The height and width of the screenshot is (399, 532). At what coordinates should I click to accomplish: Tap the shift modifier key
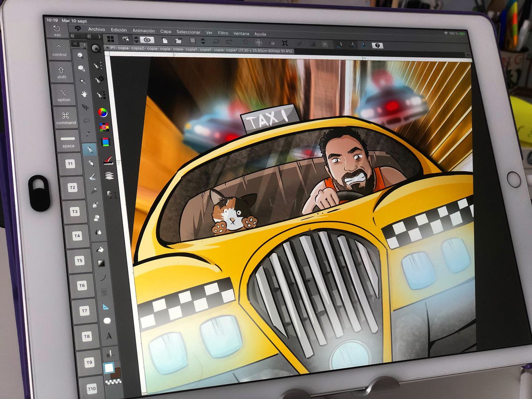click(x=62, y=72)
